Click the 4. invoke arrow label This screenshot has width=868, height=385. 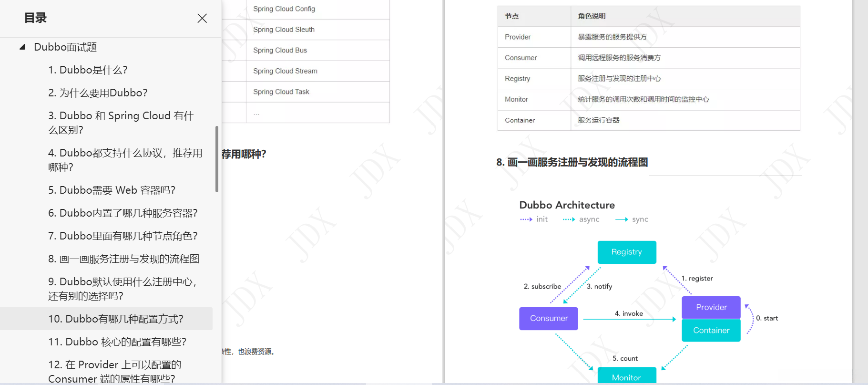click(629, 313)
